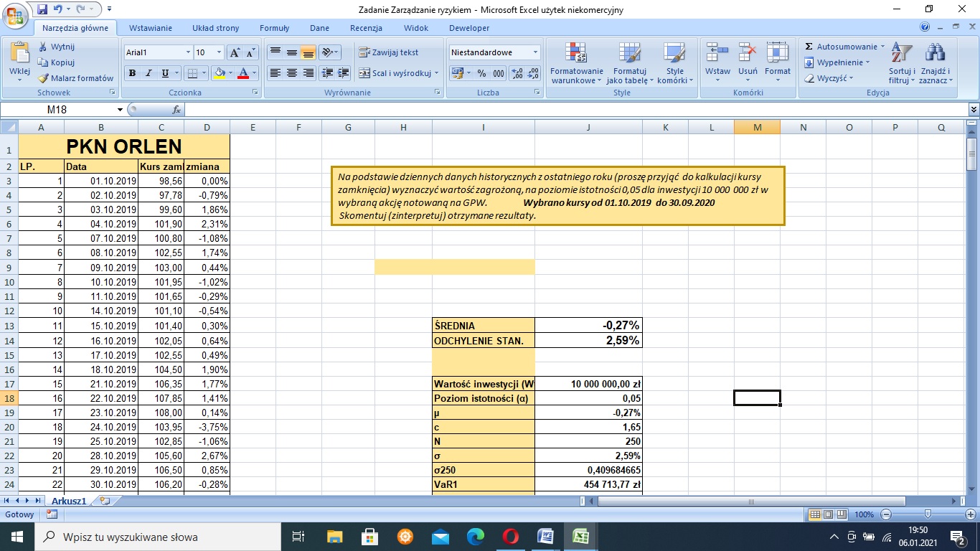
Task: Apply red font color
Action: (x=243, y=73)
